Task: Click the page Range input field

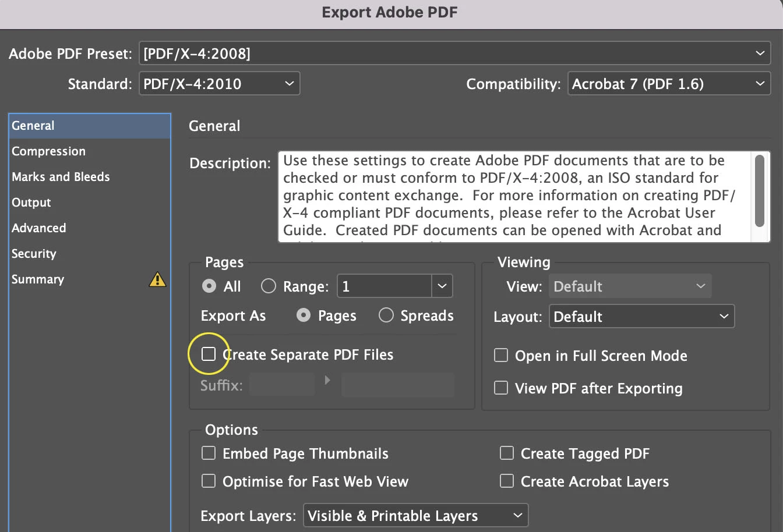Action: click(x=385, y=286)
